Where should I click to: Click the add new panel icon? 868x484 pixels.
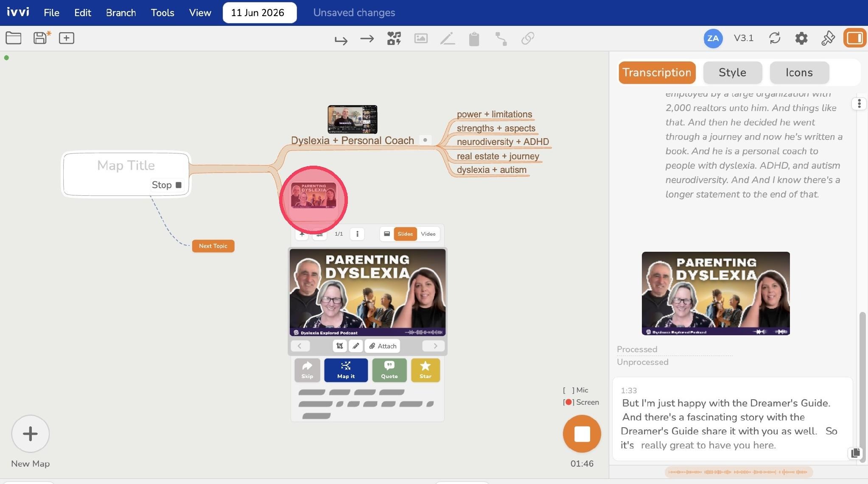[67, 38]
